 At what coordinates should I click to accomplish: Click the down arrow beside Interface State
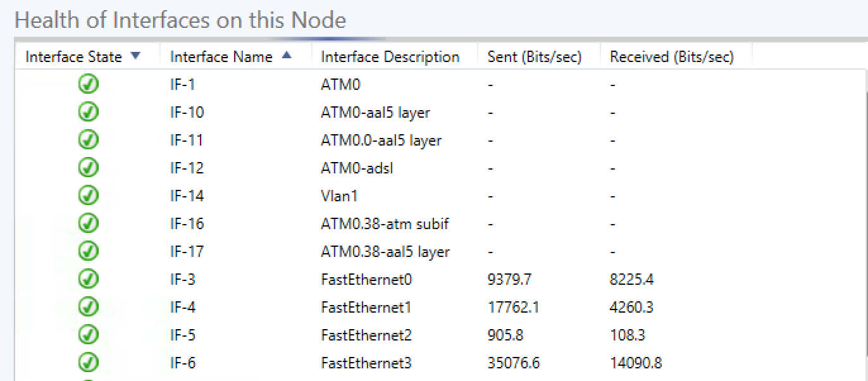click(x=135, y=56)
